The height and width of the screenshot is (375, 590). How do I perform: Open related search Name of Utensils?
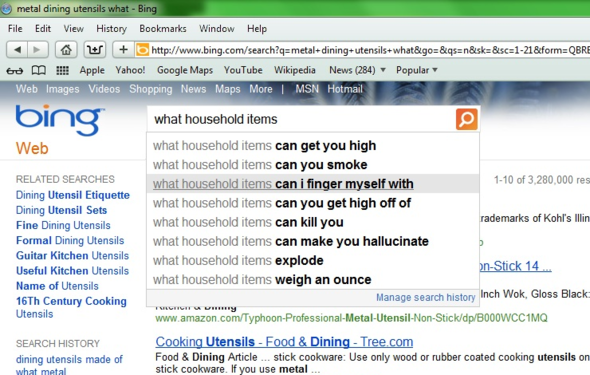[57, 286]
